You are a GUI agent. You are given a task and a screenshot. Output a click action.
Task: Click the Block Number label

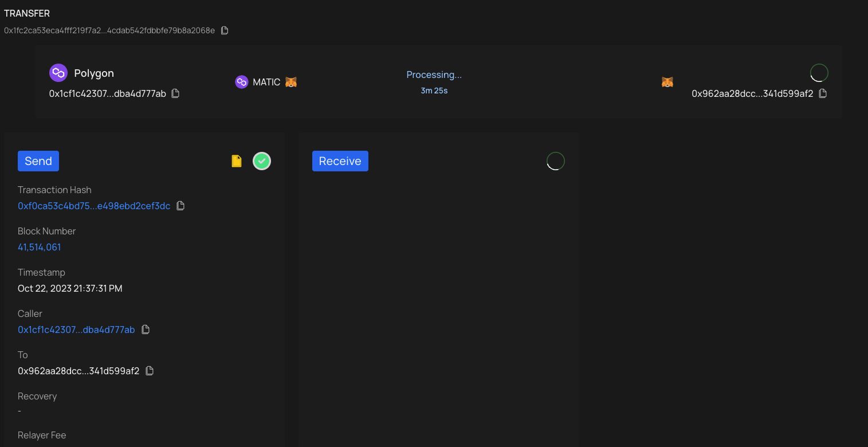pyautogui.click(x=46, y=231)
